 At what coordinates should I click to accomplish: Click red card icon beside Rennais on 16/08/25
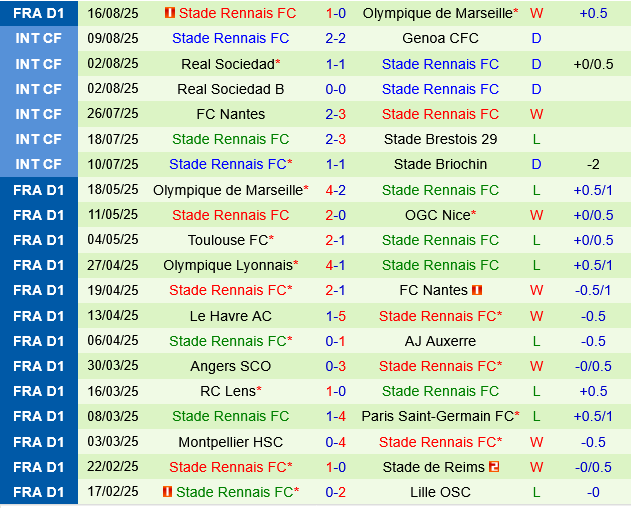click(x=170, y=13)
